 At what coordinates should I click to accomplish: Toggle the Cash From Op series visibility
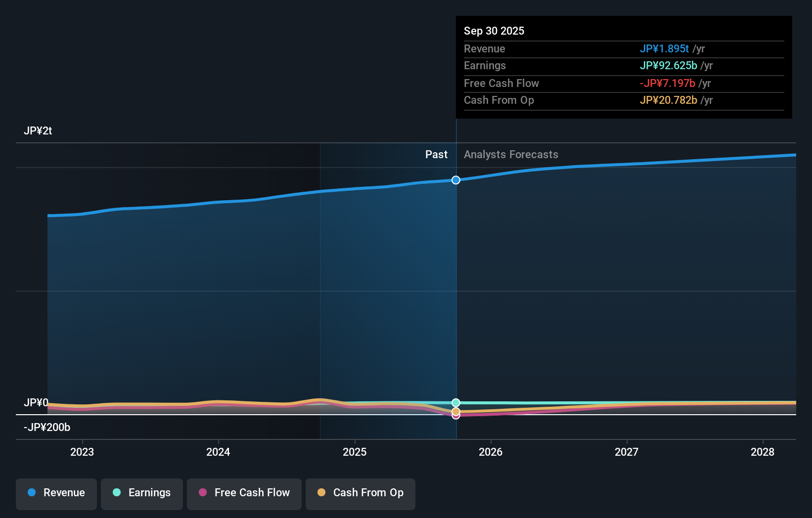tap(361, 493)
